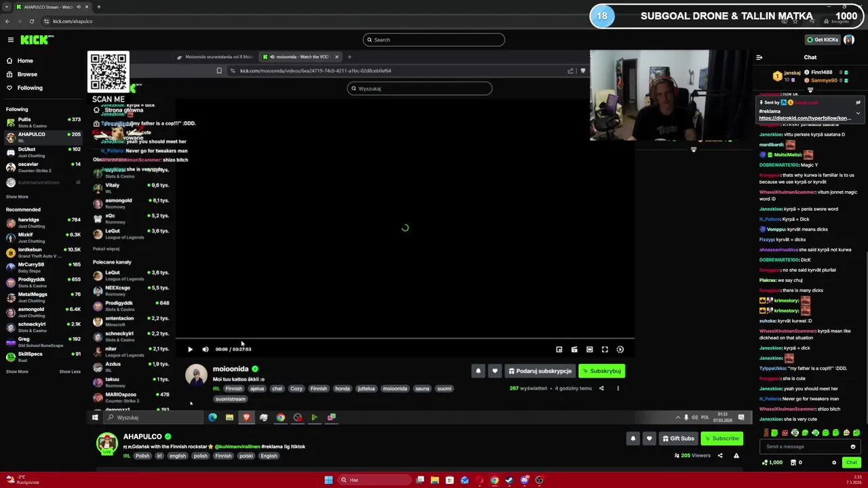
Task: Open playback speed icon on VOD player
Action: [620, 349]
